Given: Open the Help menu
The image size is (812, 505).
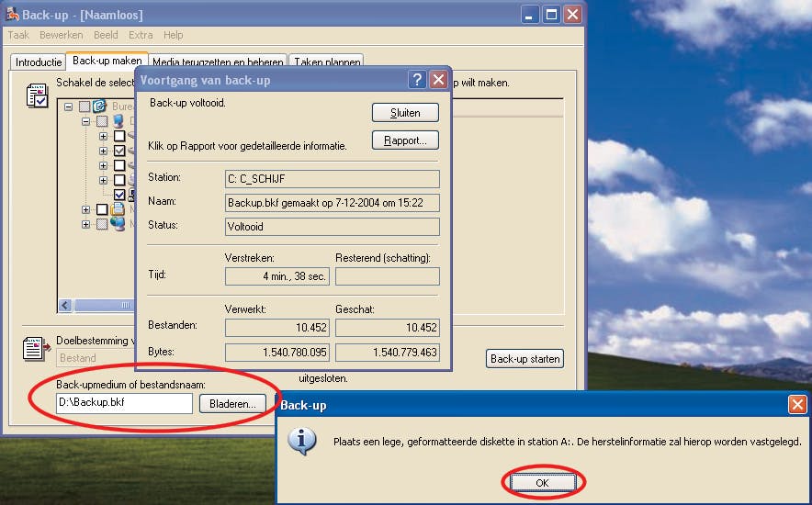Looking at the screenshot, I should pos(173,35).
